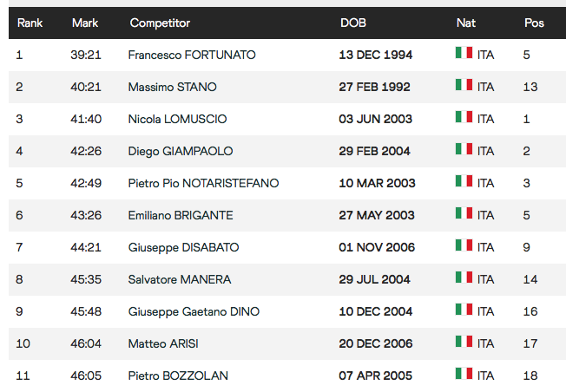Image resolution: width=566 pixels, height=392 pixels.
Task: Open Giuseppe Gaetano DINO's profile
Action: click(194, 311)
